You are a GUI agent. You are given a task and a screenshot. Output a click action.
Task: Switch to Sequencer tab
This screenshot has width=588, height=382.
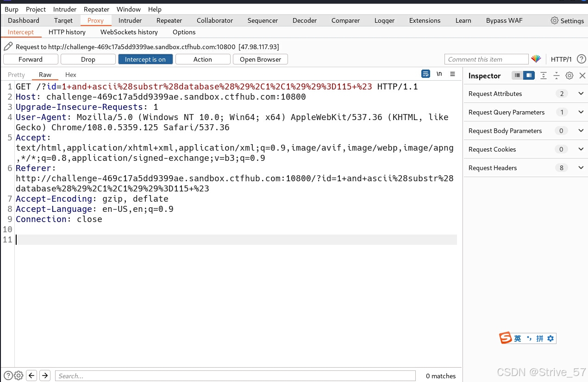(263, 20)
